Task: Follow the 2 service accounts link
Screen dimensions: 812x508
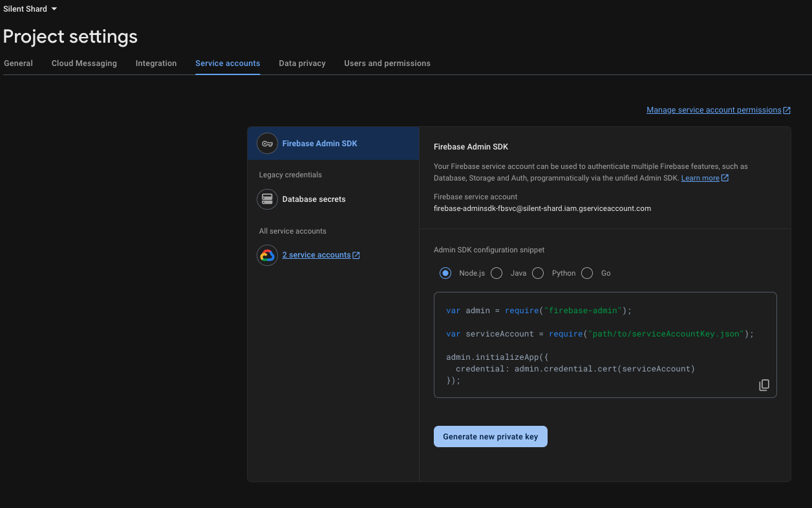Action: click(x=315, y=254)
